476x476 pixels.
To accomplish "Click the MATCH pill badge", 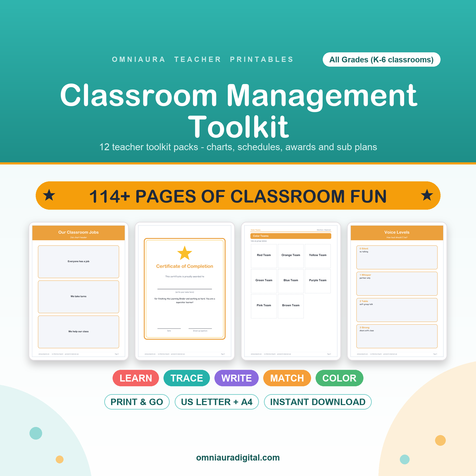I will [287, 378].
